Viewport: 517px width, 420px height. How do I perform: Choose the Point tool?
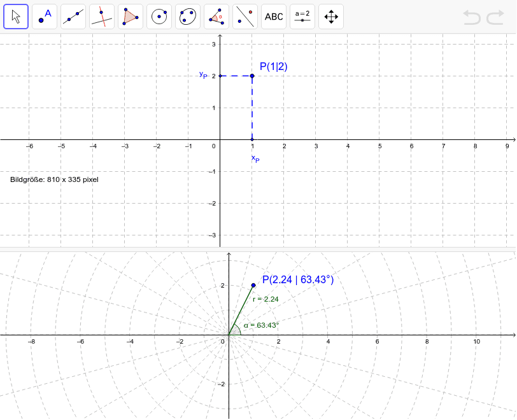point(45,17)
